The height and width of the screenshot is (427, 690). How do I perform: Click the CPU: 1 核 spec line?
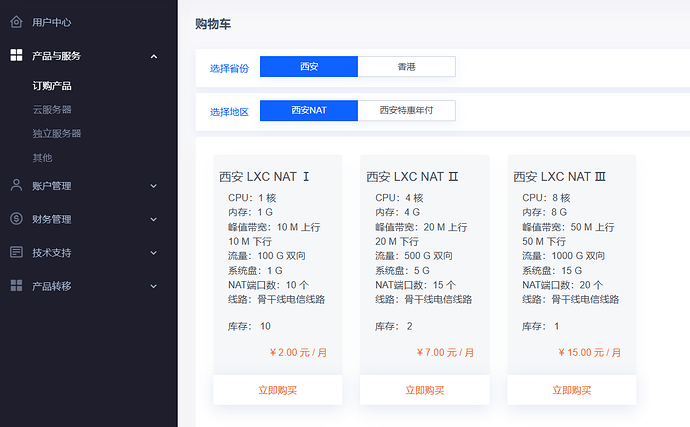[252, 198]
